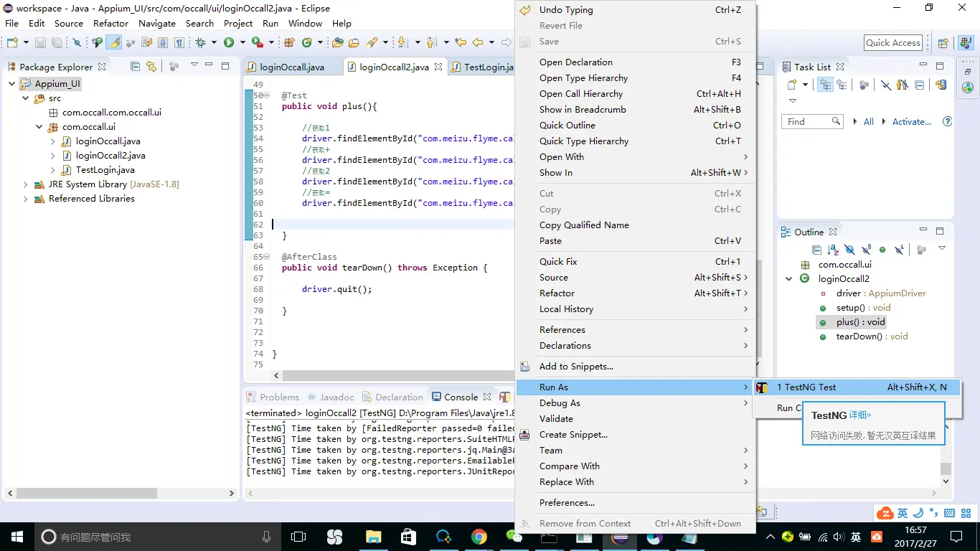Open Outline view menu triangle
The width and height of the screenshot is (980, 551).
point(942,248)
